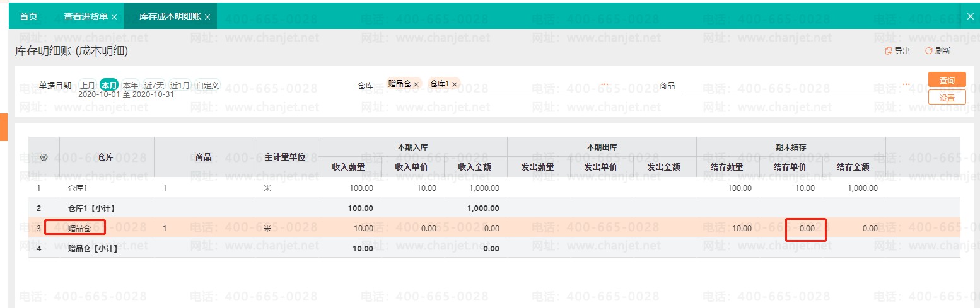Viewport: 980px width, 308px height.
Task: Close the 库存成本明细账 tab
Action: click(207, 17)
